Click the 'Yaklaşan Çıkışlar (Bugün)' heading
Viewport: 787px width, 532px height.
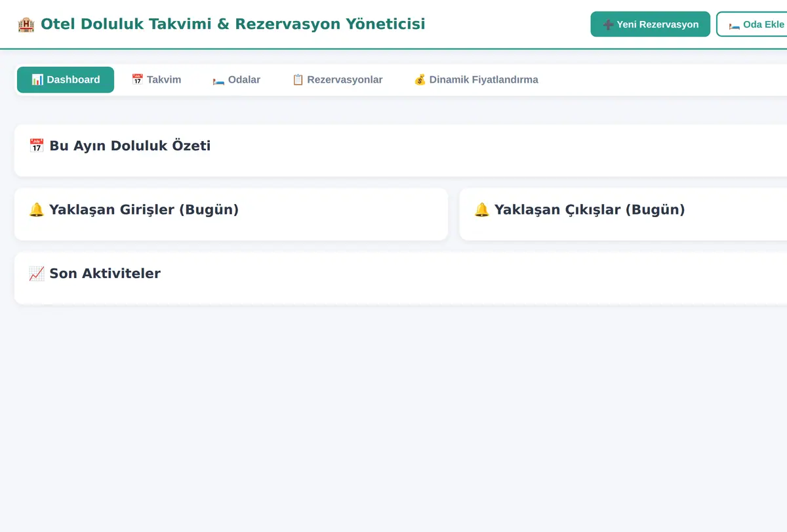point(590,210)
